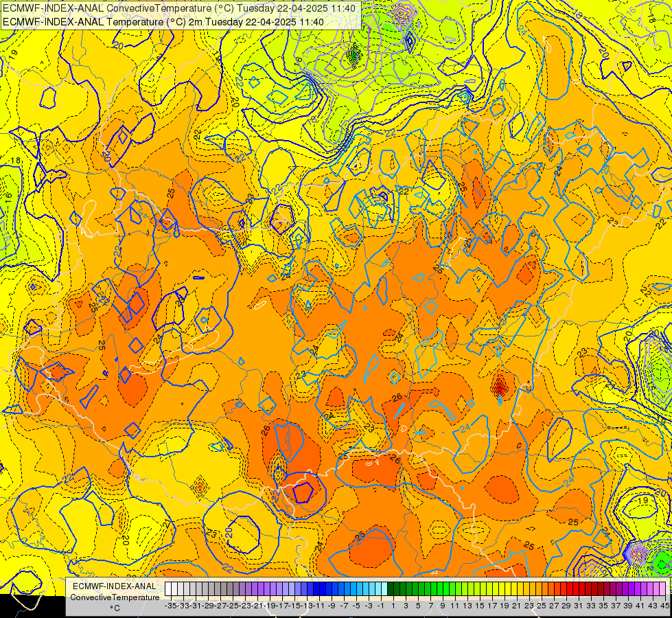Click the -1 value on the legend scale

[380, 606]
